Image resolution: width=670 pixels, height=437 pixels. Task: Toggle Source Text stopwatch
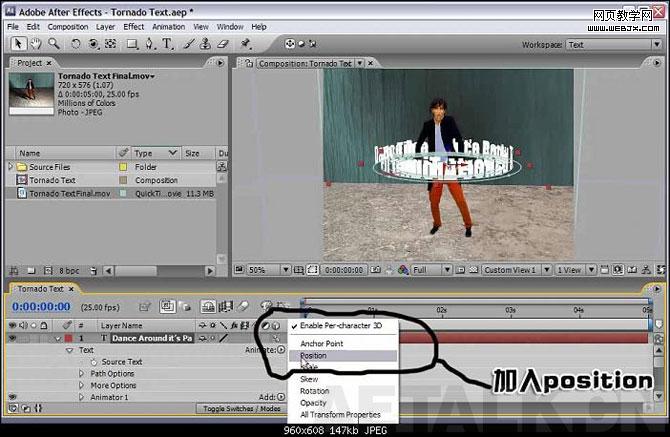(x=94, y=362)
